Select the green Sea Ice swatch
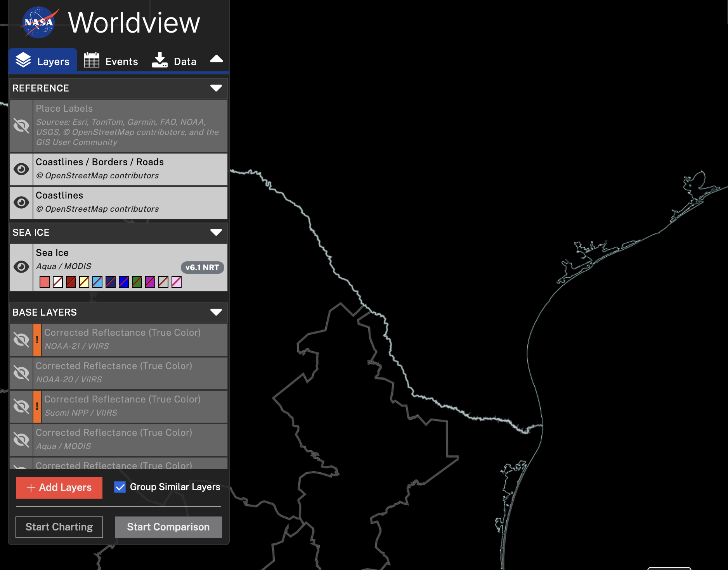 (x=137, y=282)
